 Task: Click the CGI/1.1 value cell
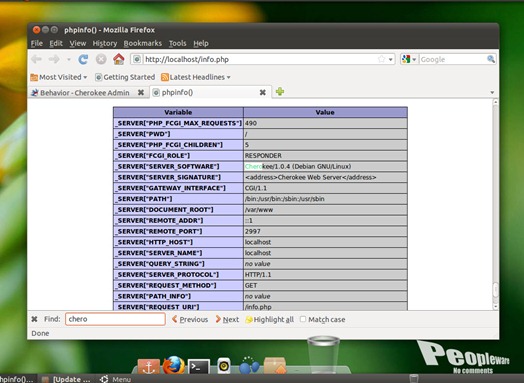325,188
